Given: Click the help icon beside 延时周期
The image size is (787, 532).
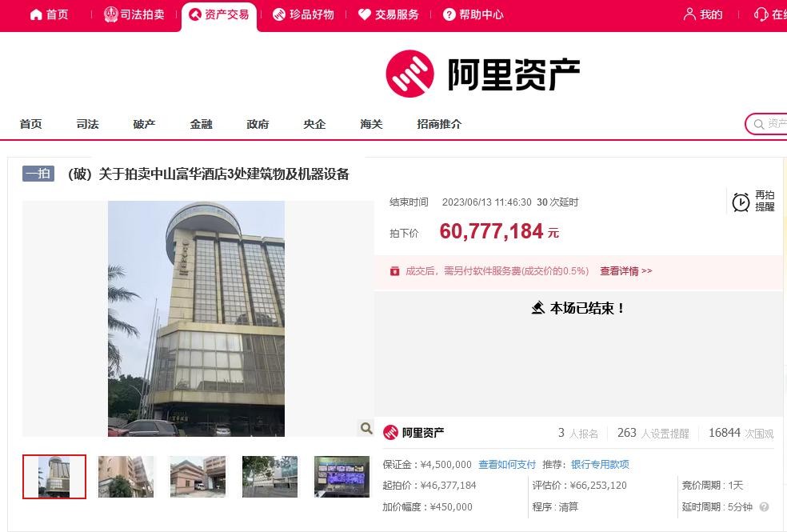Looking at the screenshot, I should pyautogui.click(x=764, y=507).
